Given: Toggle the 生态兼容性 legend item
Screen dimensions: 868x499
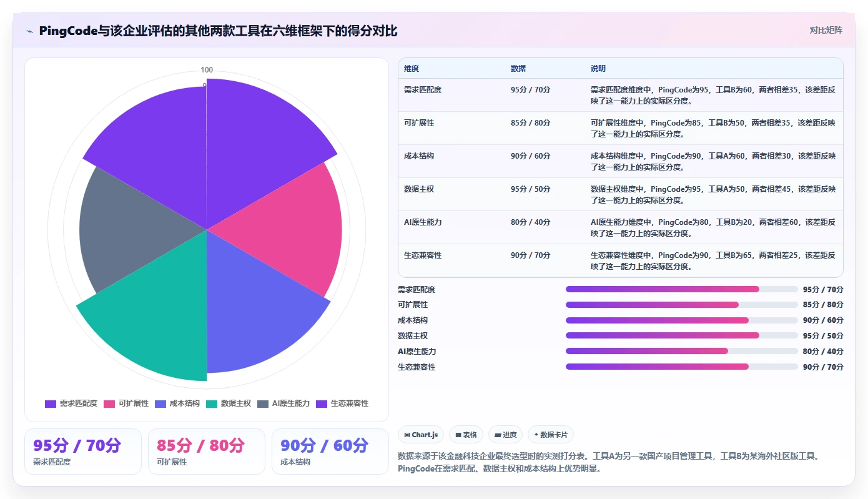Looking at the screenshot, I should [343, 403].
